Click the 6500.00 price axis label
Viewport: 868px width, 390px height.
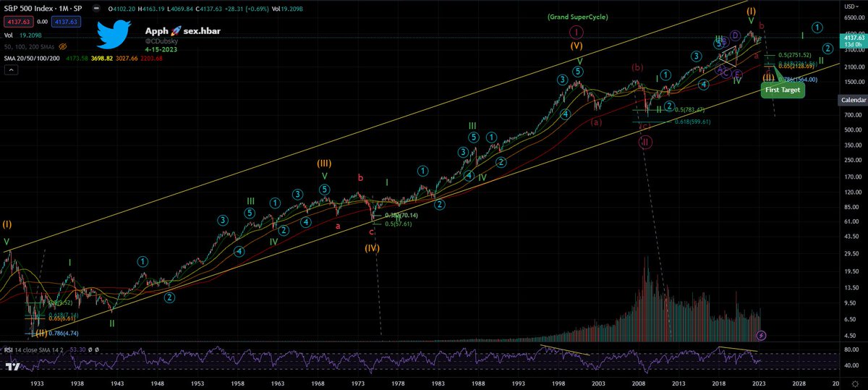(853, 19)
